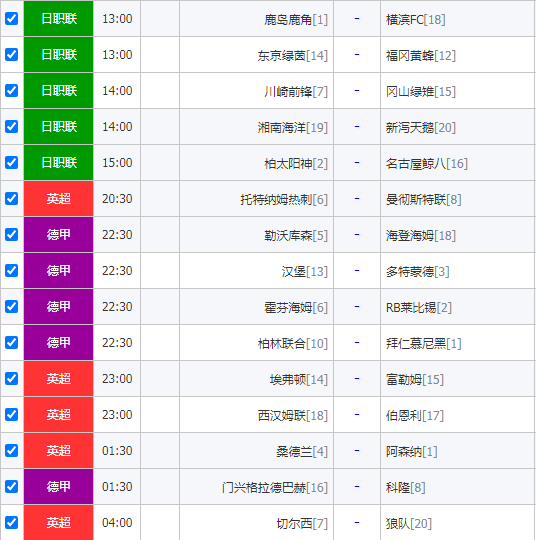The image size is (536, 540).
Task: Click team name 冈山绿雉[15]
Action: pyautogui.click(x=421, y=92)
